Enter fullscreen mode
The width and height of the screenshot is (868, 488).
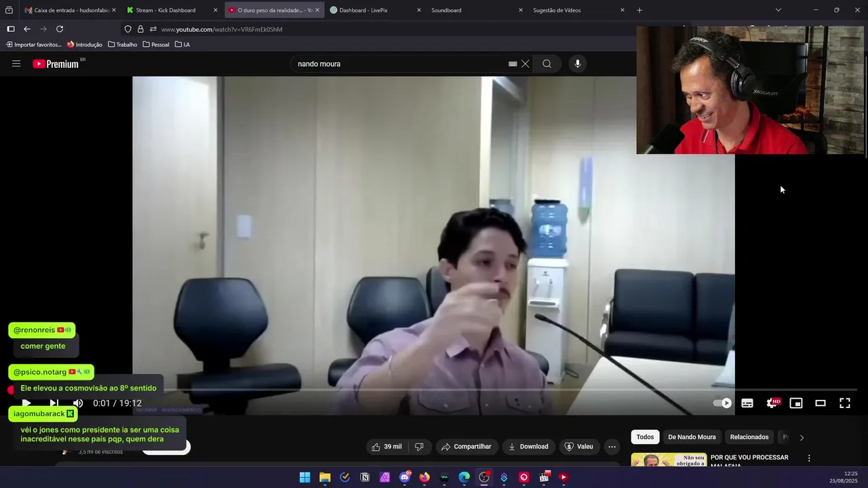click(x=845, y=403)
